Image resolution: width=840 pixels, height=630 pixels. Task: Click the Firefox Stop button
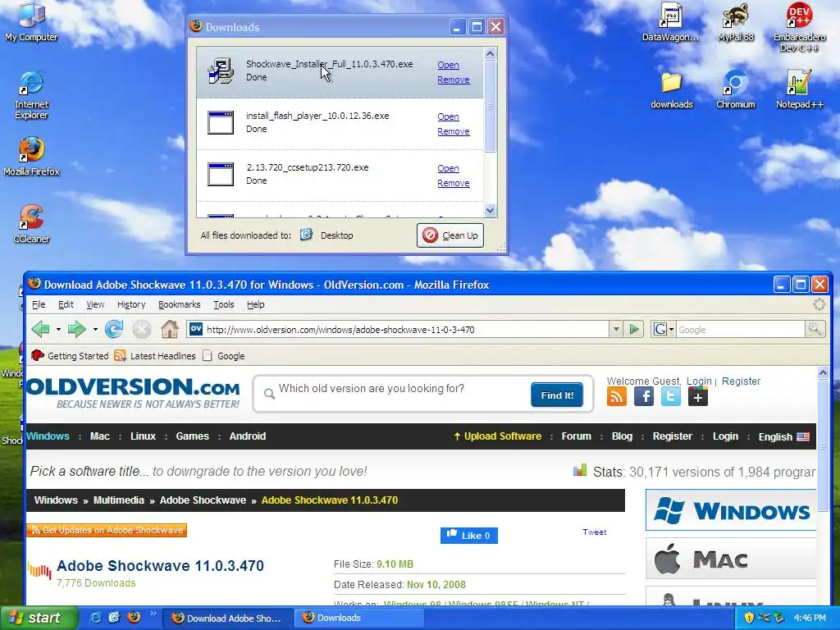point(141,329)
